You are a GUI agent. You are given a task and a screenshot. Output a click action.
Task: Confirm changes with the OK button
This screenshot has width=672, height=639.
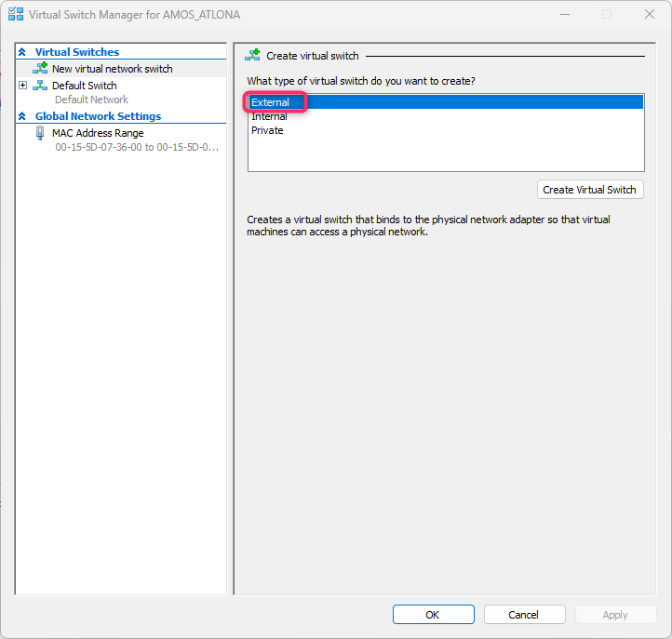(434, 615)
